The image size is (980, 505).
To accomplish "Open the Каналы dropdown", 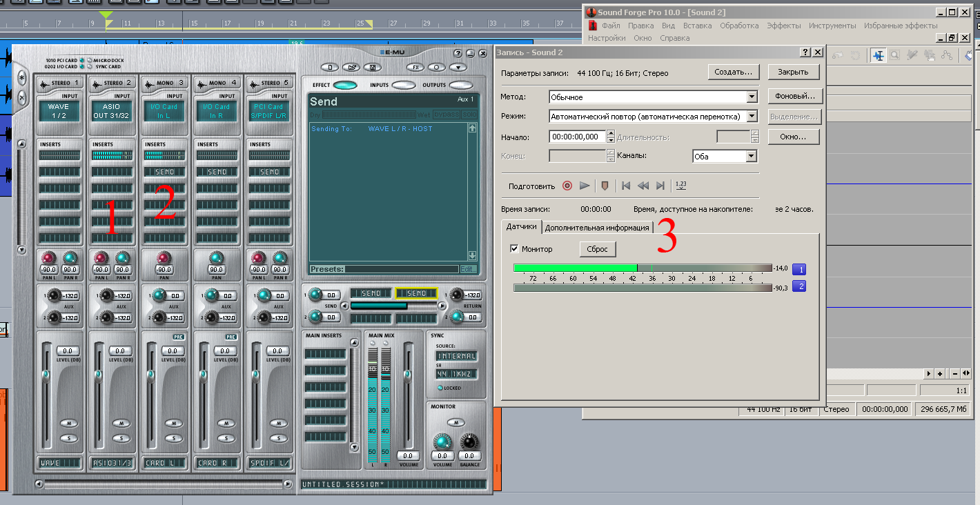I will point(751,157).
